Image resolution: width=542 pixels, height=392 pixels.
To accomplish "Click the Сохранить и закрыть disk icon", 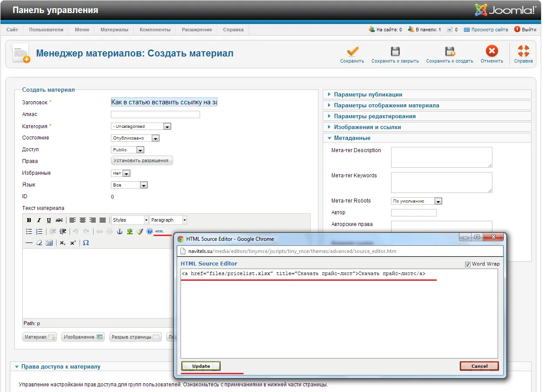I will click(395, 51).
